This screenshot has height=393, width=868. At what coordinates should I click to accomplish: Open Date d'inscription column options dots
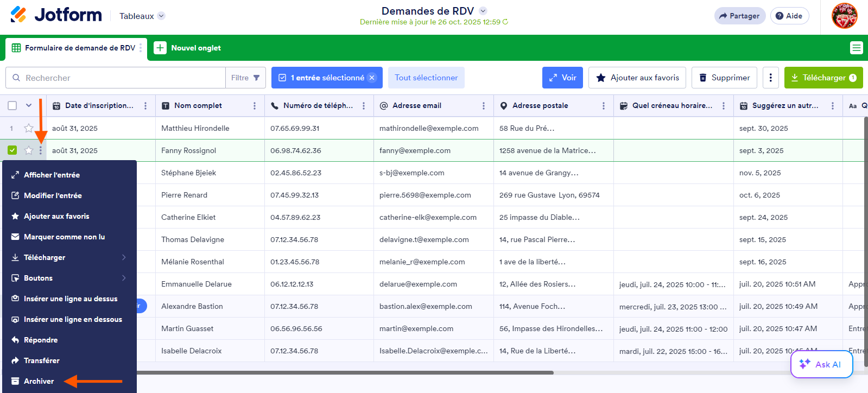(145, 106)
